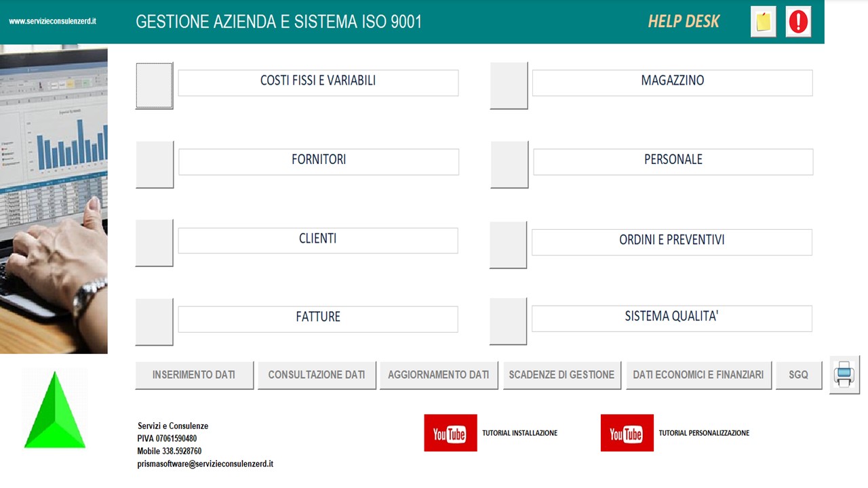Click the Help Desk link

click(x=684, y=21)
